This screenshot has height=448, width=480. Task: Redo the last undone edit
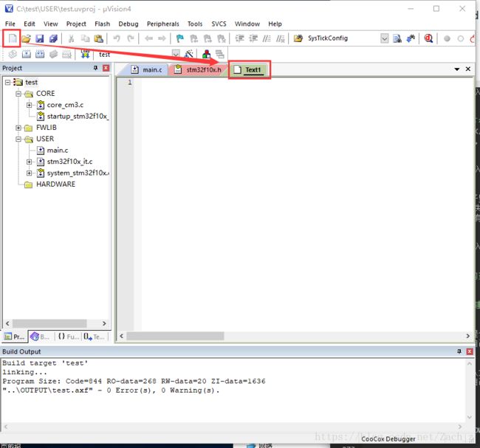[131, 38]
